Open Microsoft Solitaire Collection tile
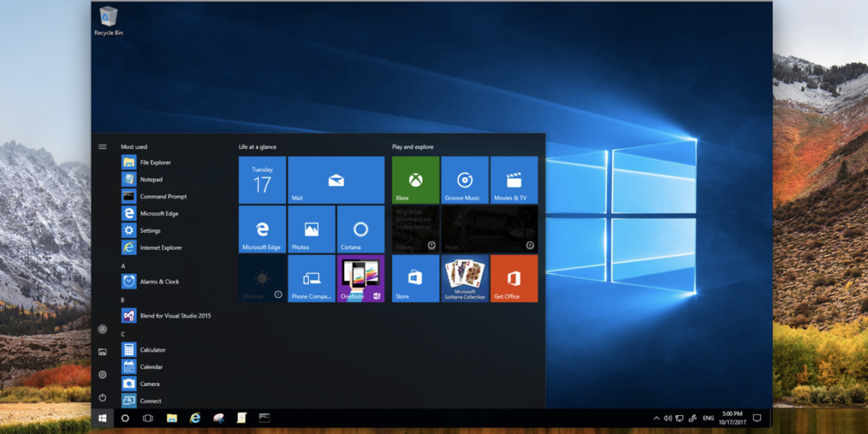 coord(465,279)
